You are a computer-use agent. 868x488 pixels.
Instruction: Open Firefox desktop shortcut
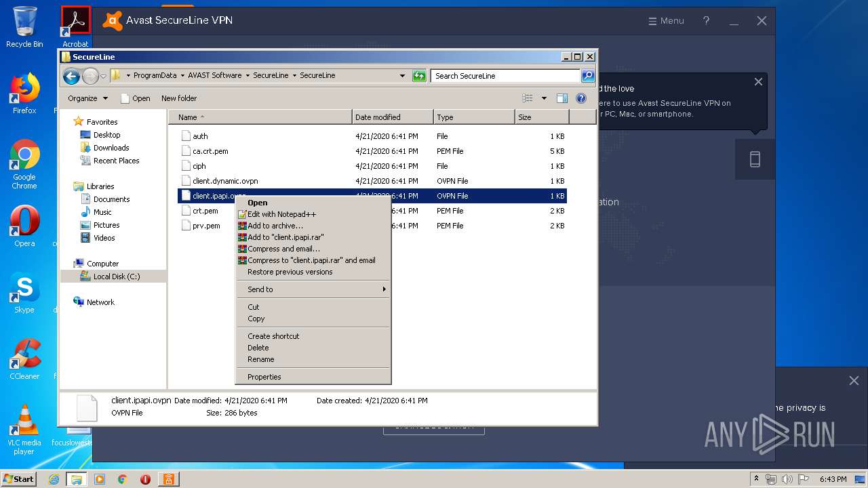click(x=24, y=94)
